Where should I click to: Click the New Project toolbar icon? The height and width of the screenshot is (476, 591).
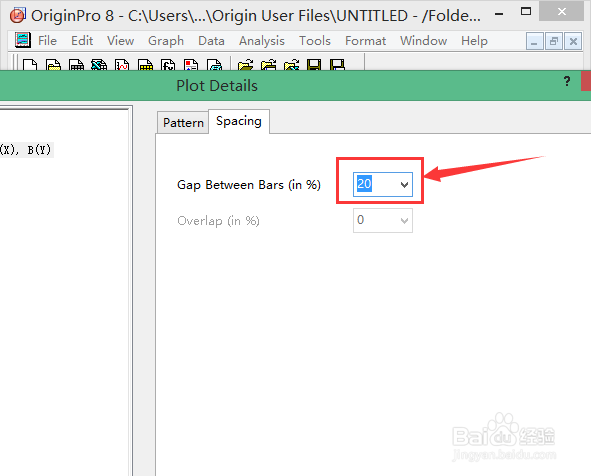click(30, 65)
